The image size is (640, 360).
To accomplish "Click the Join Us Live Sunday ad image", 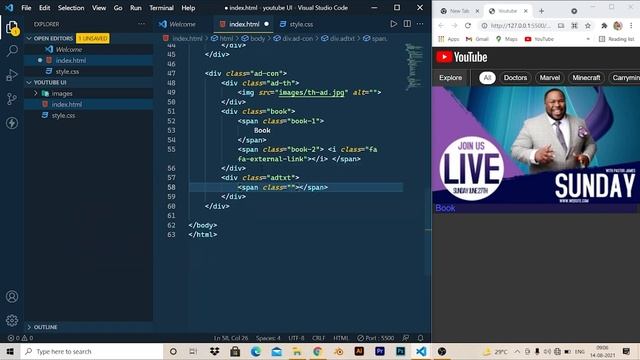I will (536, 144).
